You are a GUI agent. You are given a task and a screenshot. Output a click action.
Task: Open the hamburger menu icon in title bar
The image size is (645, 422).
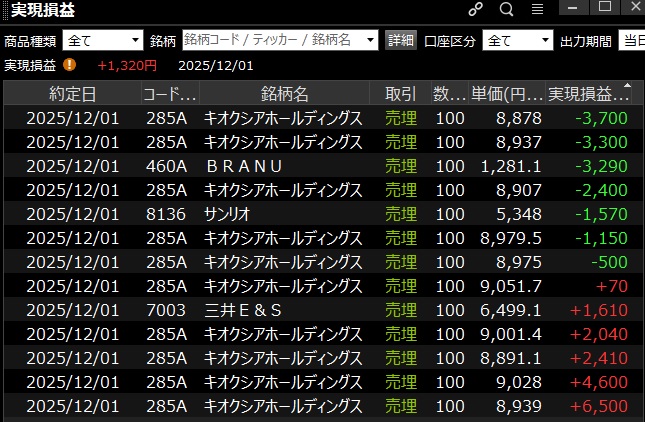pos(537,9)
